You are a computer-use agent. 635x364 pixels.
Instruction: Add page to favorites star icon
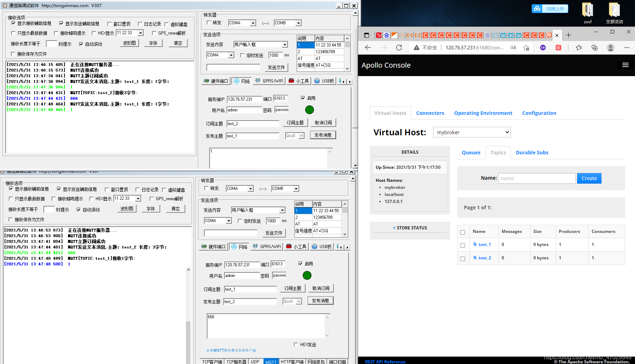click(x=526, y=48)
